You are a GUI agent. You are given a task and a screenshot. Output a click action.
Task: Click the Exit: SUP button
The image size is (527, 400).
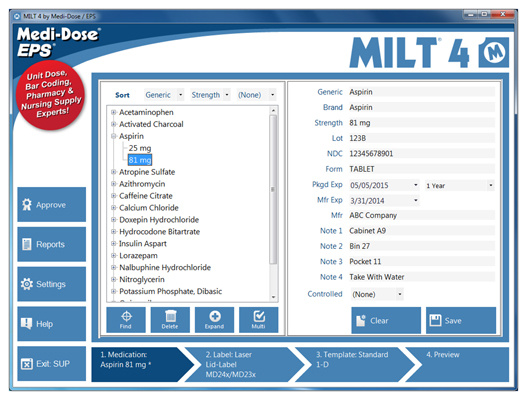(x=52, y=364)
